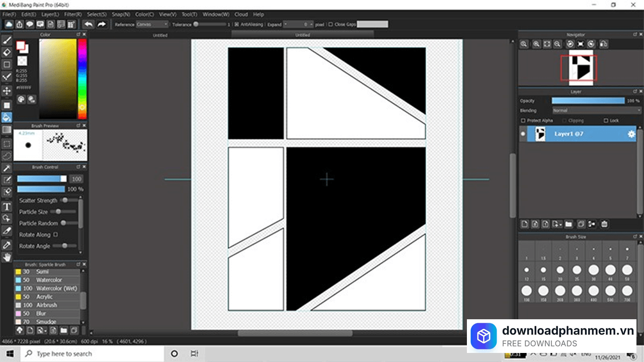This screenshot has height=362, width=644.
Task: Pick the Hand tool
Action: [7, 257]
